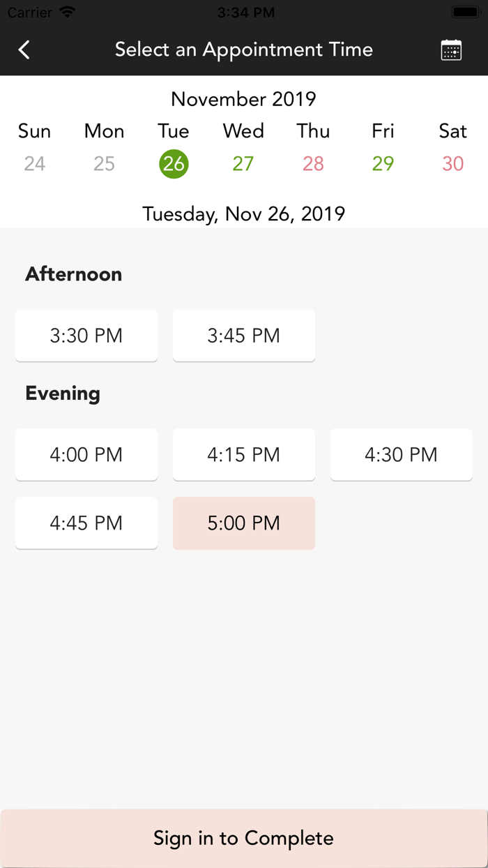
Task: Select Monday 25 in the week row
Action: (x=104, y=164)
